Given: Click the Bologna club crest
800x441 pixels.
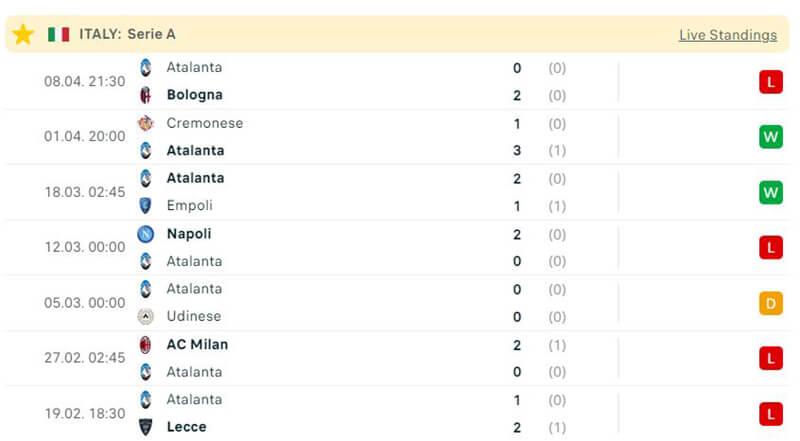Looking at the screenshot, I should point(146,95).
